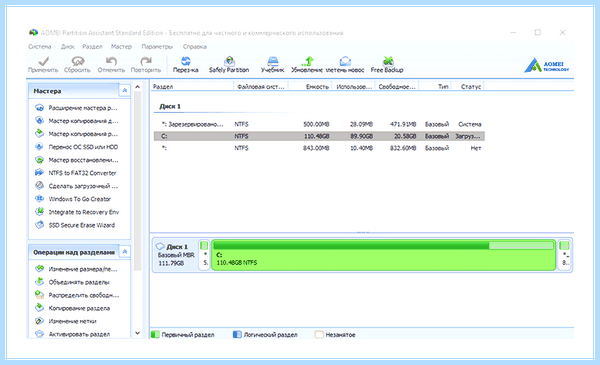Open the disk copy wizard icon

(x=39, y=121)
